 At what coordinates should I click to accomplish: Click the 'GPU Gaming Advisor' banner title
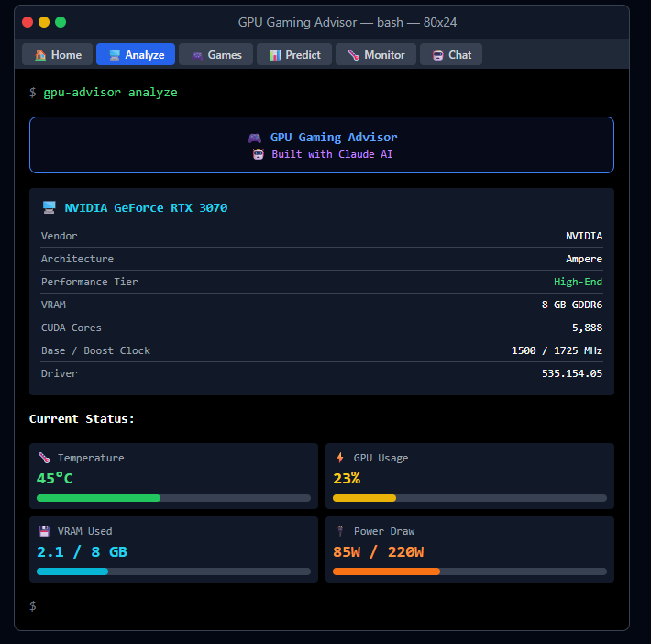point(334,138)
